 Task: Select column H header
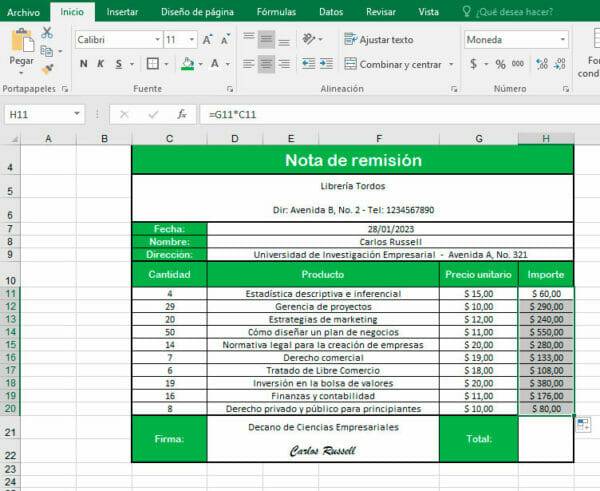pyautogui.click(x=546, y=139)
